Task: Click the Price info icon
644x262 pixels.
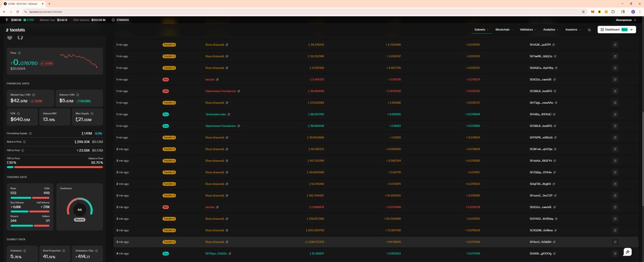Action: coord(20,53)
